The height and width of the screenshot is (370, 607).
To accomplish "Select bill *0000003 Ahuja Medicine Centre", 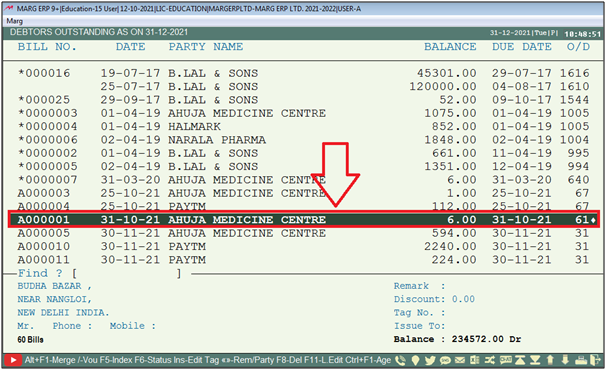I will (x=304, y=113).
